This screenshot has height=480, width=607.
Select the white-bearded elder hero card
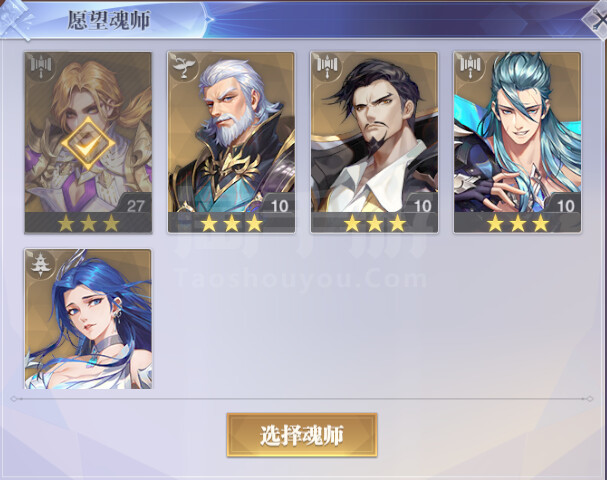click(231, 142)
